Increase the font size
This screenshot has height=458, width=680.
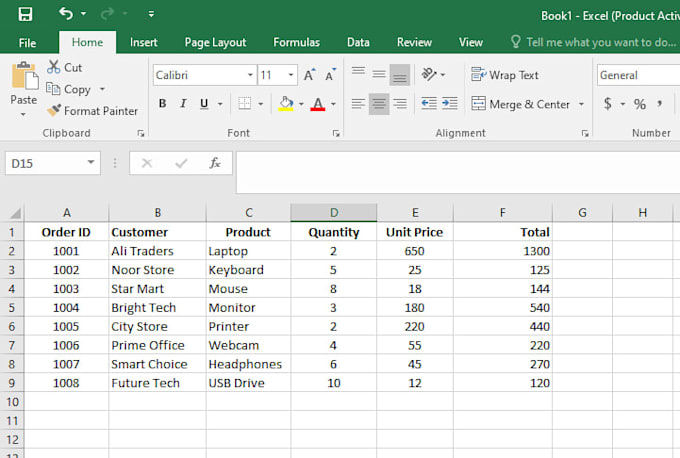(x=309, y=75)
